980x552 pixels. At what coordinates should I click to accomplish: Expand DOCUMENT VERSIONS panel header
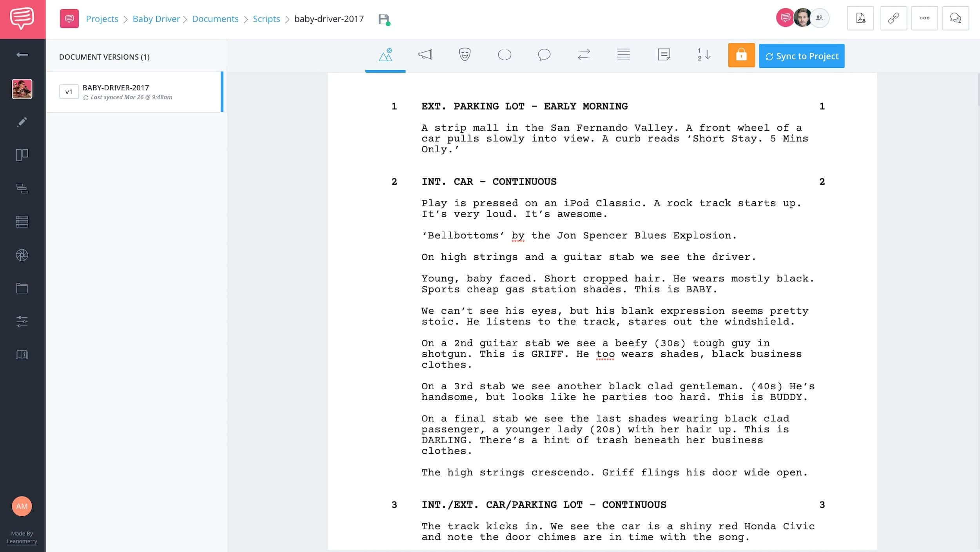(x=103, y=56)
